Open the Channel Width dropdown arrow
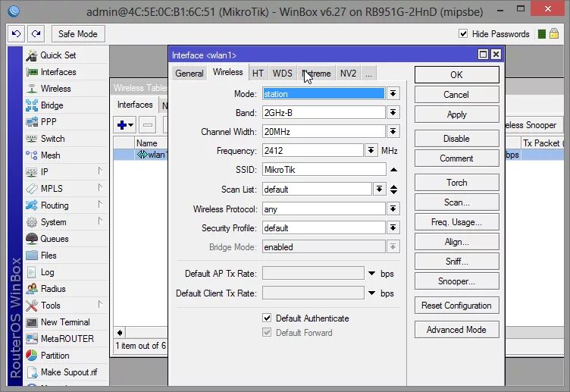The image size is (570, 392). pyautogui.click(x=393, y=131)
